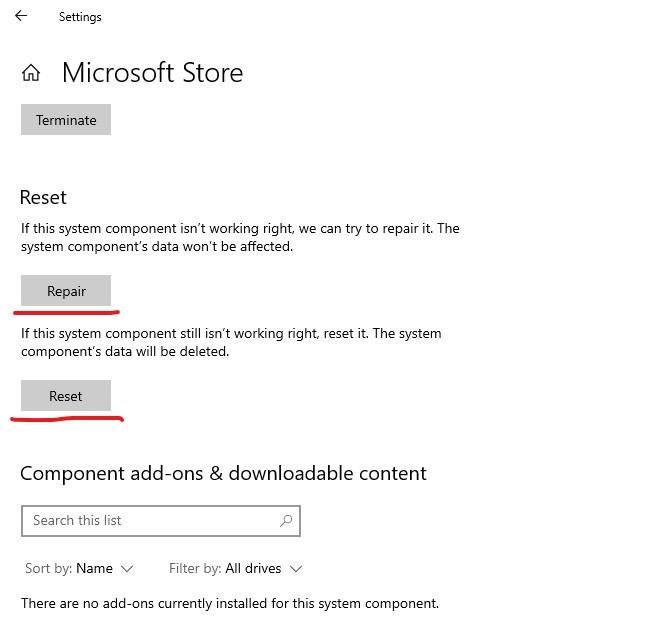Open Settings home via house icon
The width and height of the screenshot is (652, 632).
(31, 73)
